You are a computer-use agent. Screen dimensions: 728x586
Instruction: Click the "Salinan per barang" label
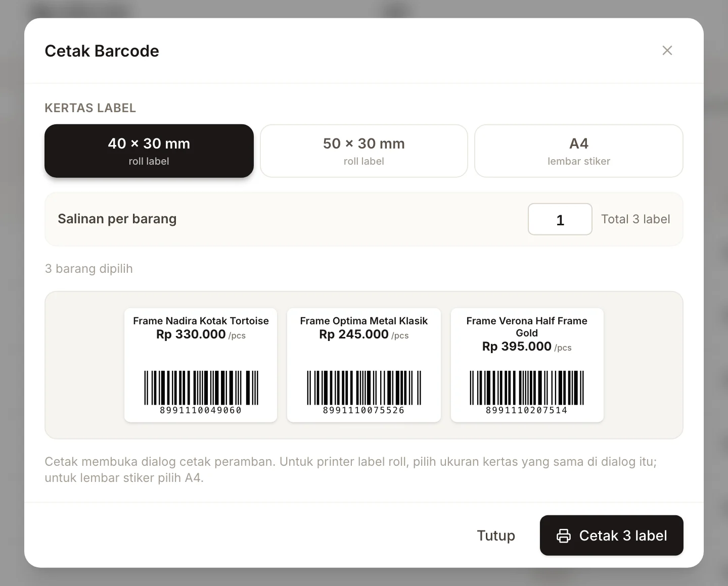[117, 219]
